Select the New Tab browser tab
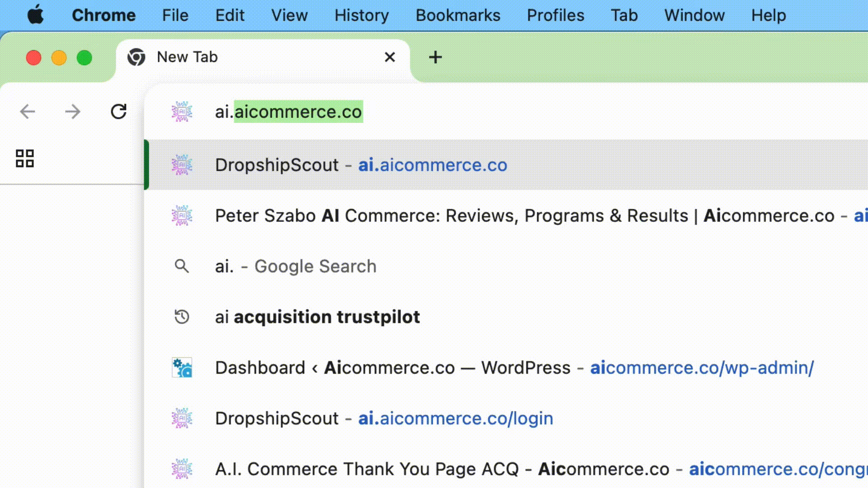Screen dimensions: 868x488 263,57
